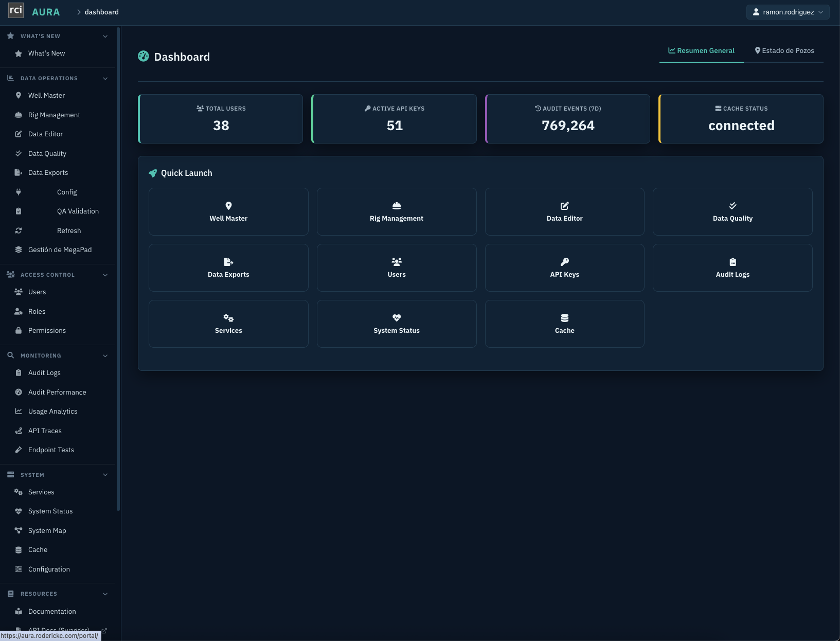Click the Documentation icon in sidebar

[x=19, y=611]
